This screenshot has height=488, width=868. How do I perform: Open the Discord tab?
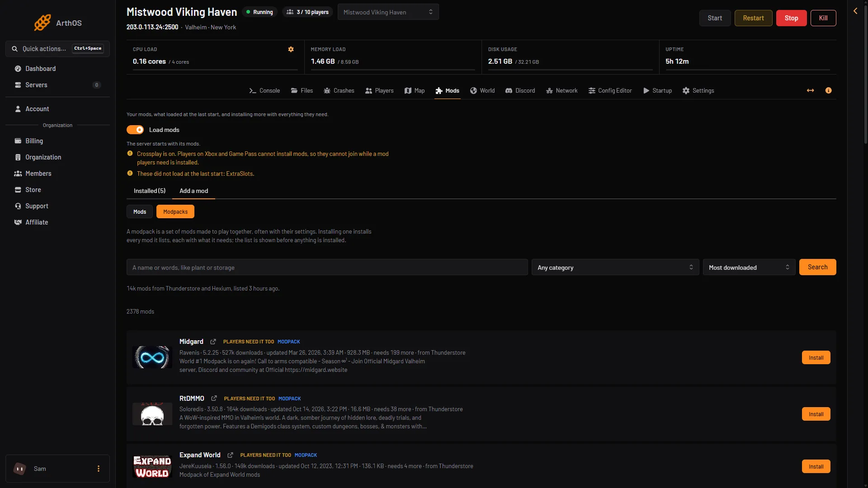pos(520,90)
